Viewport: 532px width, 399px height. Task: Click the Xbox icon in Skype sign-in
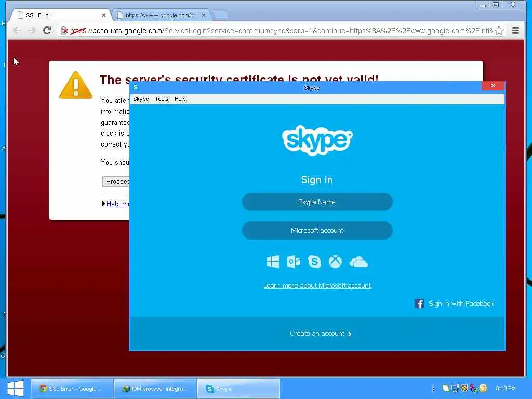pyautogui.click(x=335, y=262)
